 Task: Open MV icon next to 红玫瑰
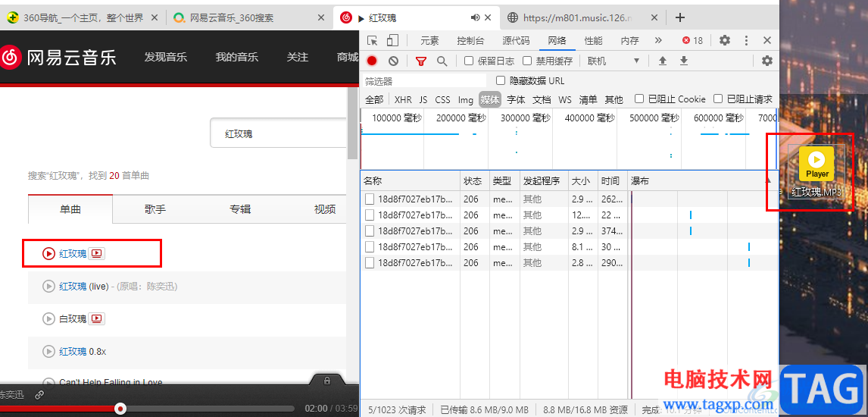coord(97,254)
